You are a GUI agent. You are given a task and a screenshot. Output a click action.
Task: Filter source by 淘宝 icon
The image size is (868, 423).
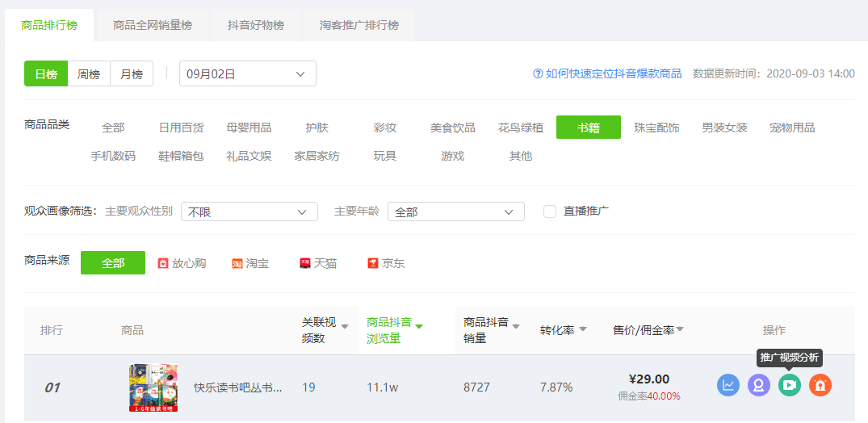[237, 263]
